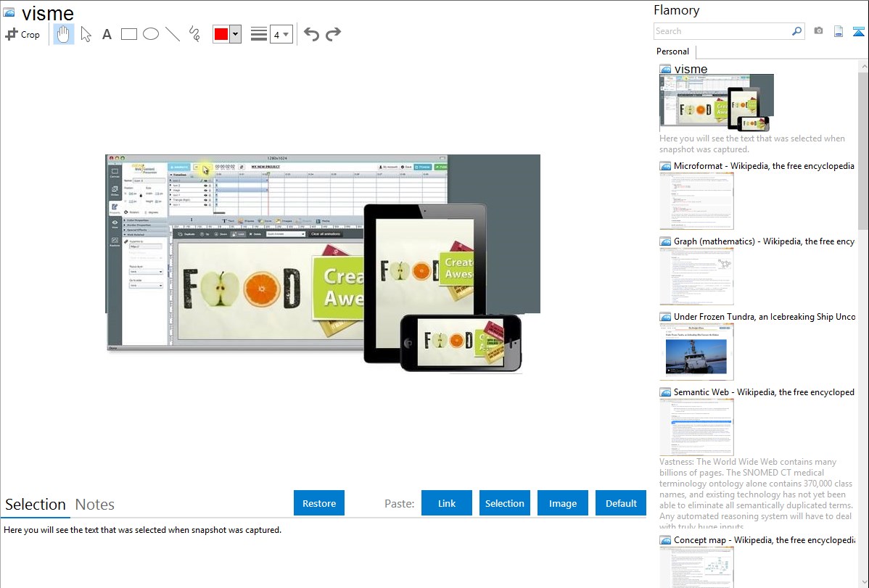Screen dimensions: 869x588
Task: Switch to the Notes tab
Action: point(95,505)
